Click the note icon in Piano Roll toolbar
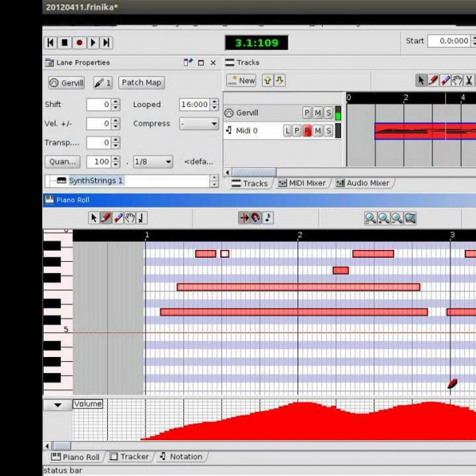Viewport: 476px width, 476px height. pos(267,217)
